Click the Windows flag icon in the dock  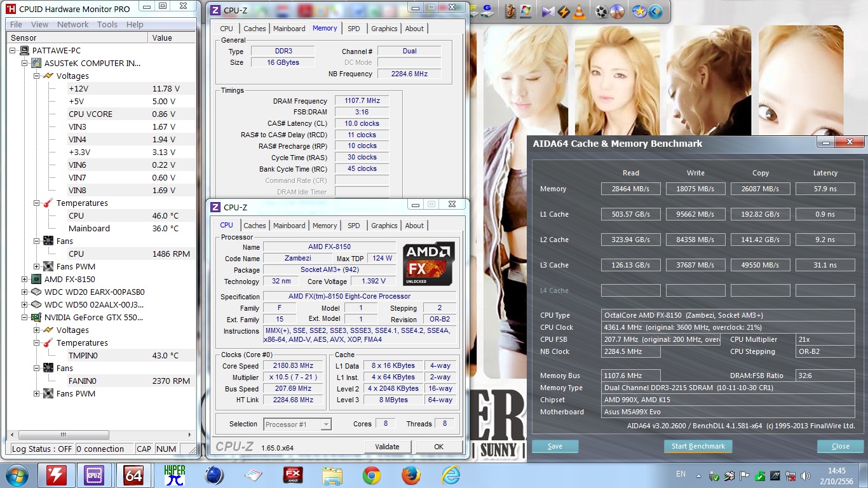click(526, 11)
